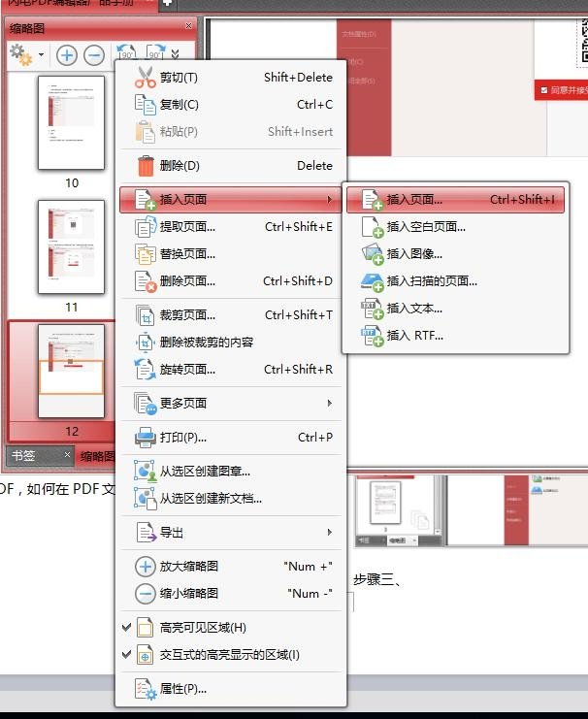The width and height of the screenshot is (588, 719).
Task: Click the printer icon
Action: [146, 437]
